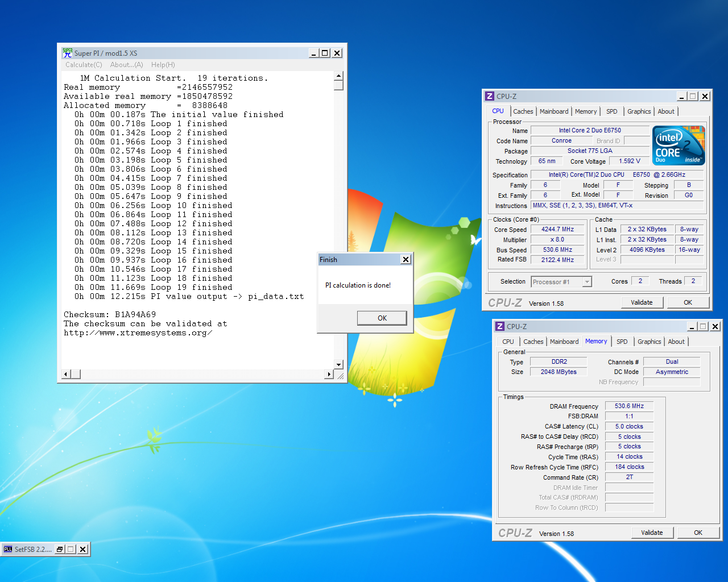The width and height of the screenshot is (728, 582).
Task: Click the Multiplier value x 8.0
Action: click(557, 239)
